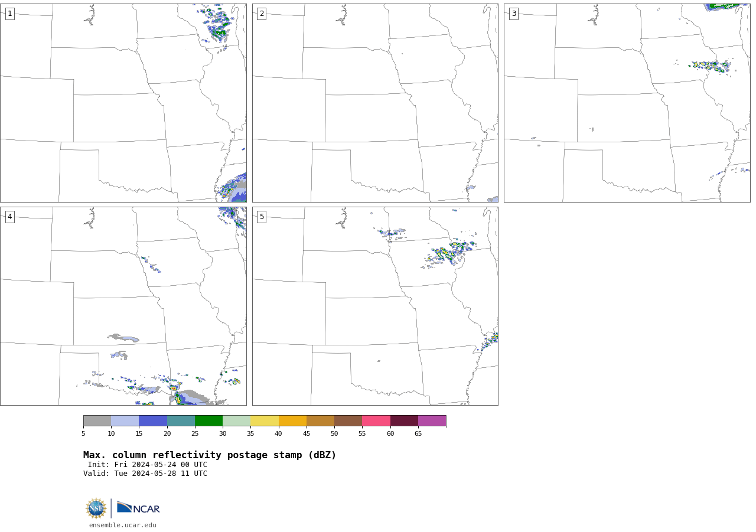Click the teal 20-25 dBZ swatch
This screenshot has height=532, width=756.
(x=181, y=420)
